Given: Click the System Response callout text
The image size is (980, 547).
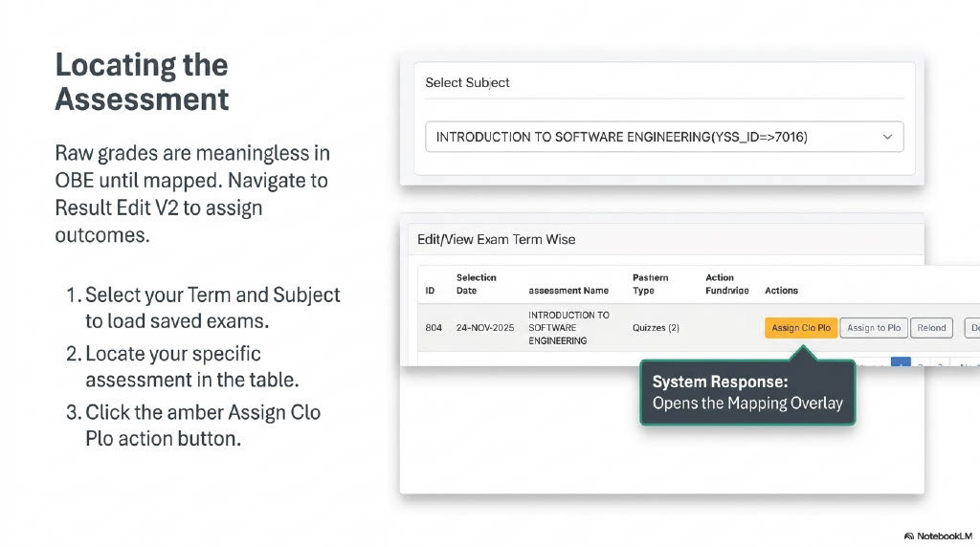Looking at the screenshot, I should pos(747,392).
